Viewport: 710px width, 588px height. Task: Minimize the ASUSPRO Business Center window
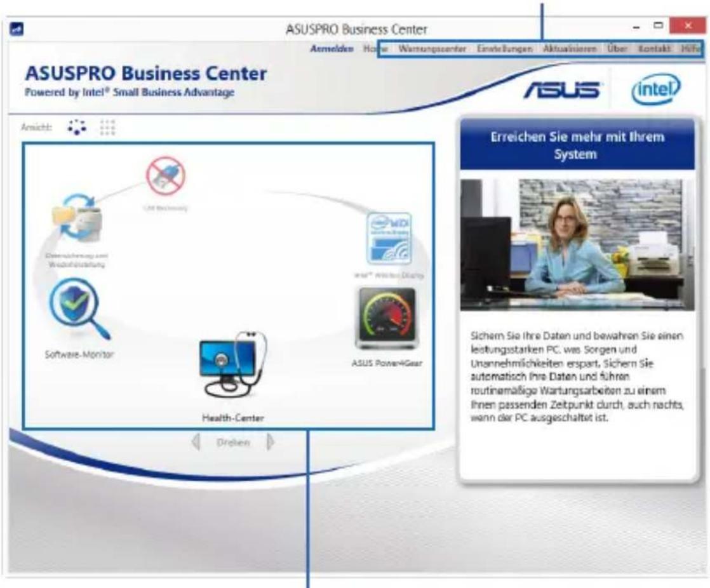[636, 28]
